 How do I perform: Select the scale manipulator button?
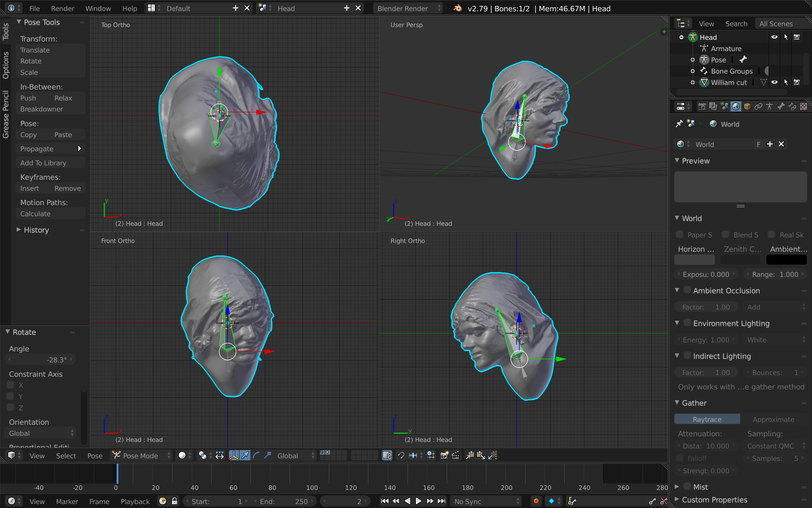click(267, 455)
